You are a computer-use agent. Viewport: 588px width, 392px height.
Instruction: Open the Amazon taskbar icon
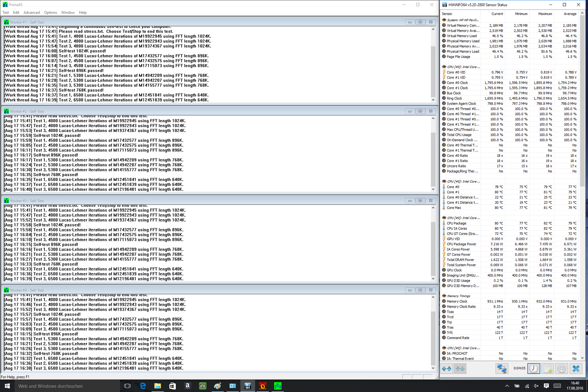click(188, 386)
